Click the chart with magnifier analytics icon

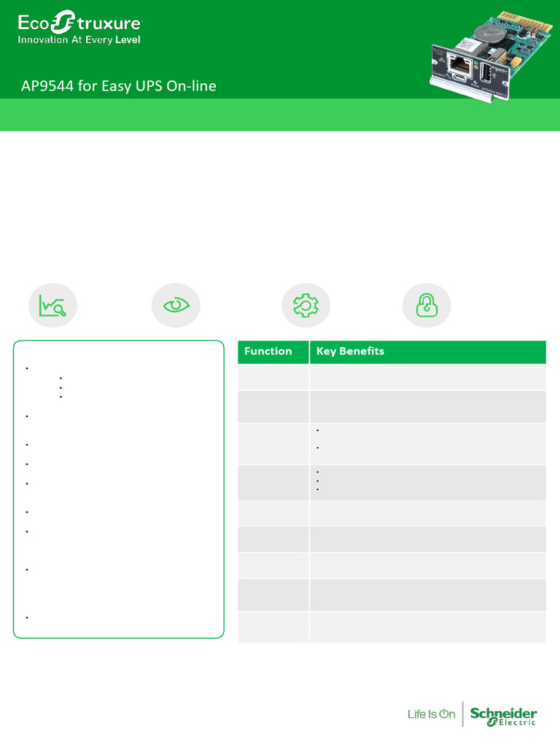52,306
